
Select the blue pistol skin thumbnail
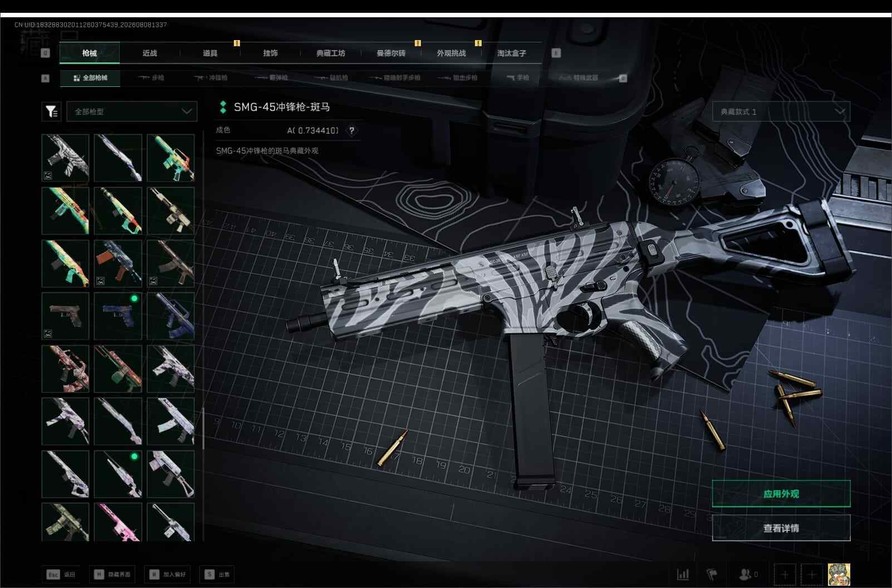pos(118,316)
